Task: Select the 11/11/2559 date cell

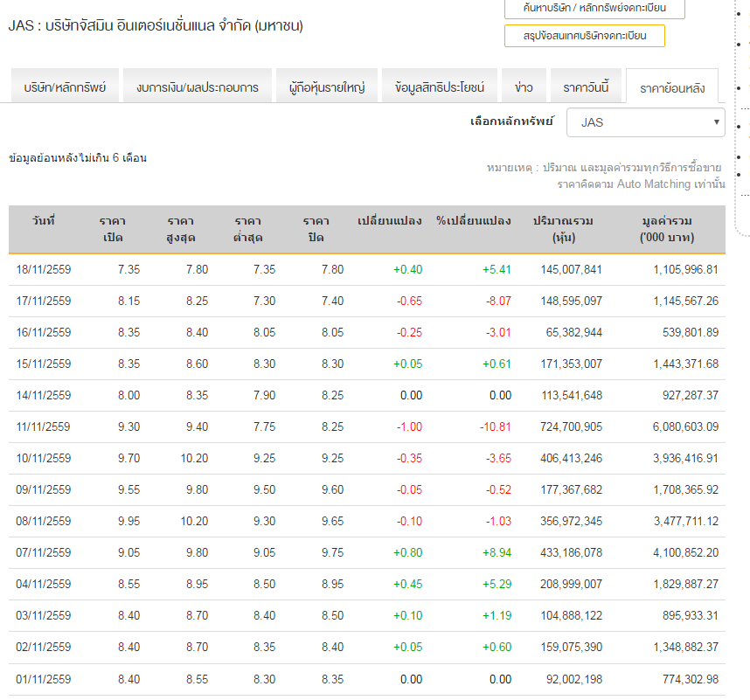Action: 44,426
